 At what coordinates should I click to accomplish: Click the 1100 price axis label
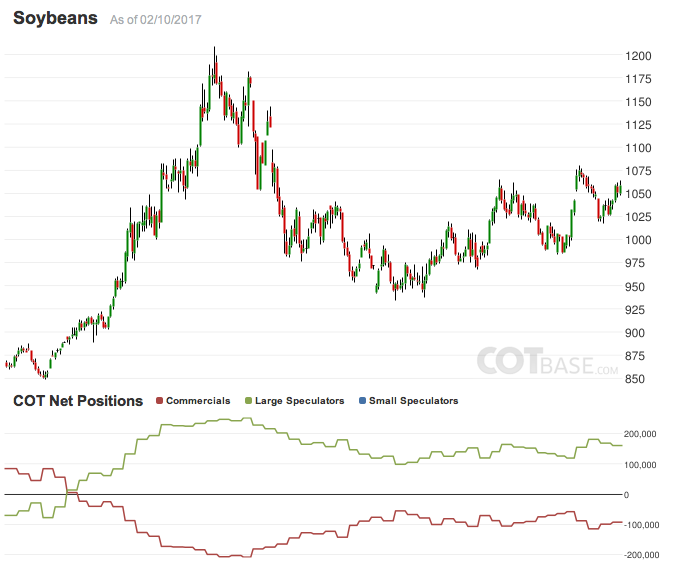pos(638,148)
